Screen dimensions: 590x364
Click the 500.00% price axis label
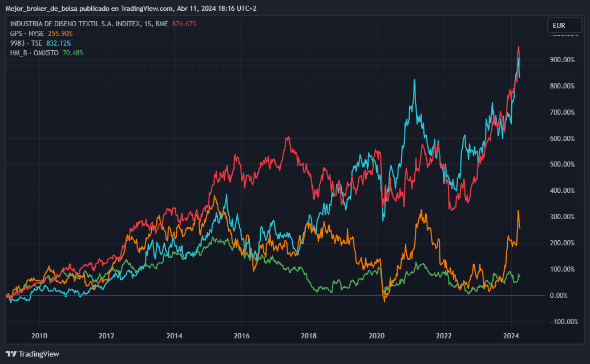(x=562, y=164)
